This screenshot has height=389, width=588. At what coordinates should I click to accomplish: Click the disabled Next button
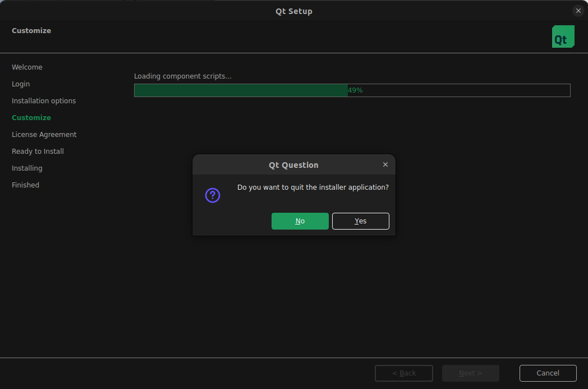coord(470,373)
